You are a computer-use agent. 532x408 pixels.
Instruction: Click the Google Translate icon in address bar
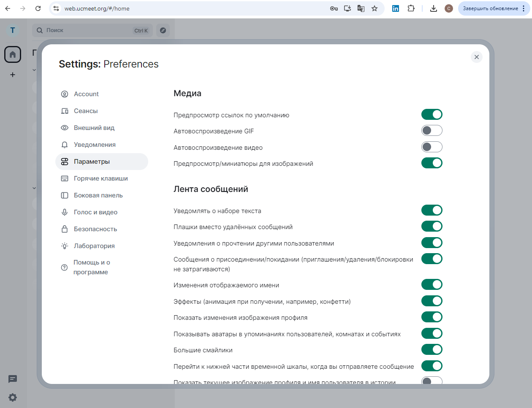click(x=361, y=8)
